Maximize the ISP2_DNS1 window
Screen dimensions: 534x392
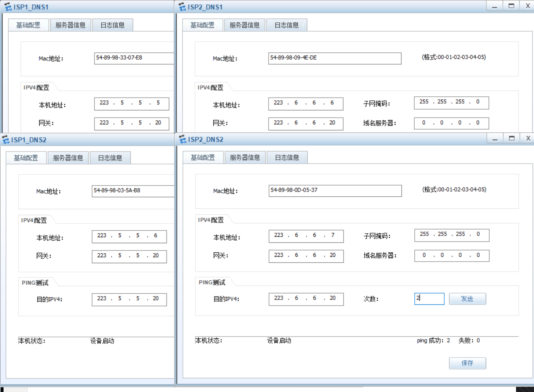point(511,6)
